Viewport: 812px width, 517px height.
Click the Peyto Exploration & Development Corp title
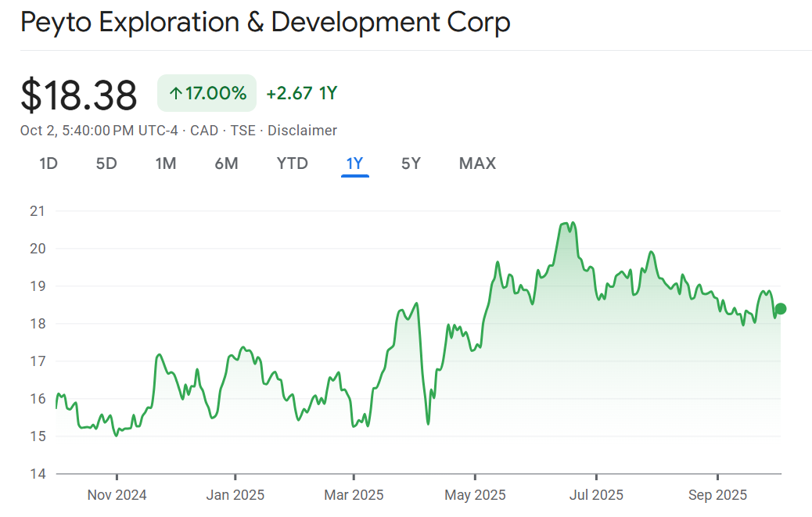click(265, 23)
